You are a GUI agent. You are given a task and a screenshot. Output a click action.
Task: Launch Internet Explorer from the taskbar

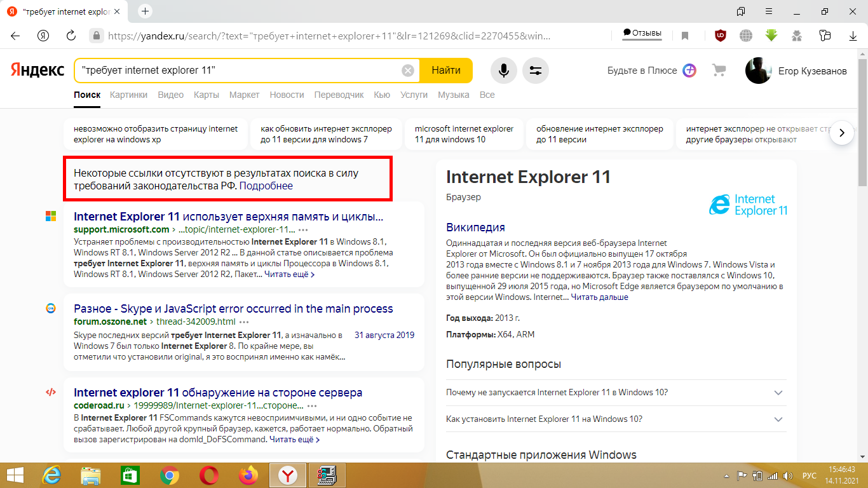pyautogui.click(x=51, y=475)
